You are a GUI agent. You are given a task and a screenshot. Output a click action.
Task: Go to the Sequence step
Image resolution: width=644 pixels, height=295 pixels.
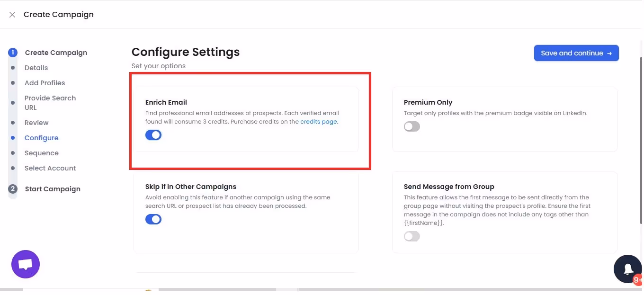(x=42, y=152)
